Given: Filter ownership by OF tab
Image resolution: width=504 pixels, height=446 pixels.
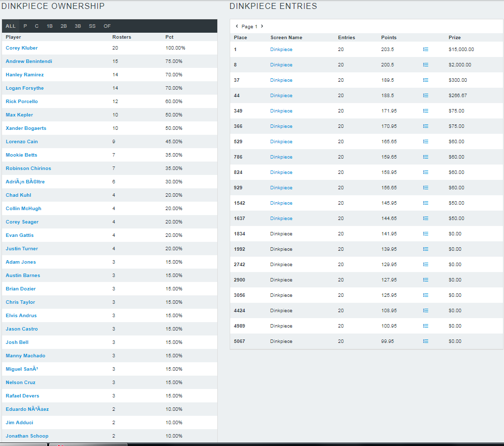Looking at the screenshot, I should tap(107, 26).
